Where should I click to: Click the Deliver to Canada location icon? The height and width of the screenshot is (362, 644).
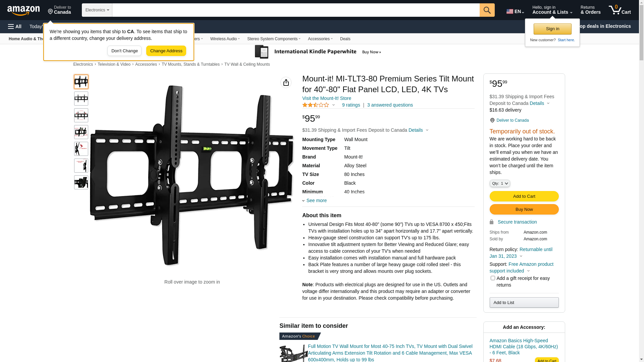[50, 12]
